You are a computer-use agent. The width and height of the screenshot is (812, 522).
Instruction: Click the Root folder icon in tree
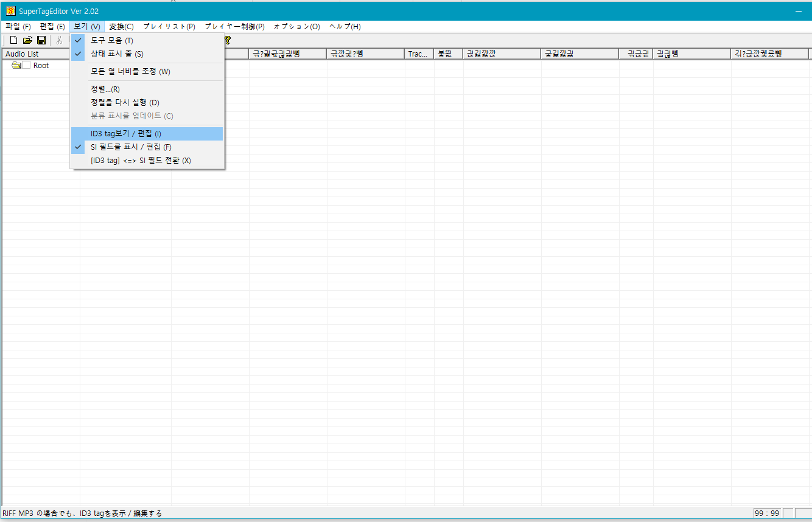(x=16, y=66)
